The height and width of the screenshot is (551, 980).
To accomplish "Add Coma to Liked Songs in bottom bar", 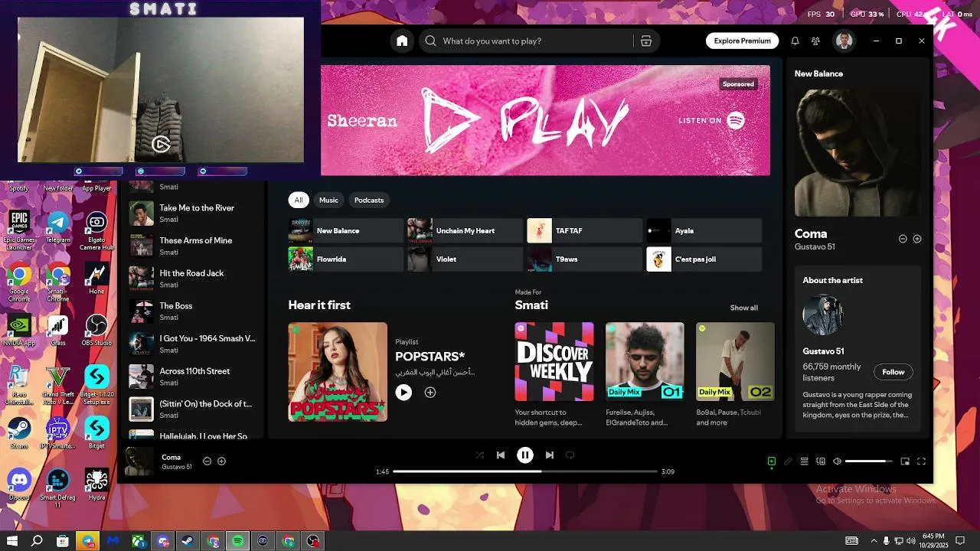I will pos(221,461).
